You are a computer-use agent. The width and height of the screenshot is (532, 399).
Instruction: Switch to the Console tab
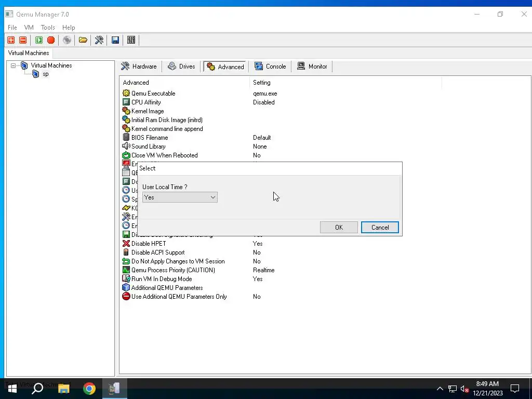click(270, 66)
